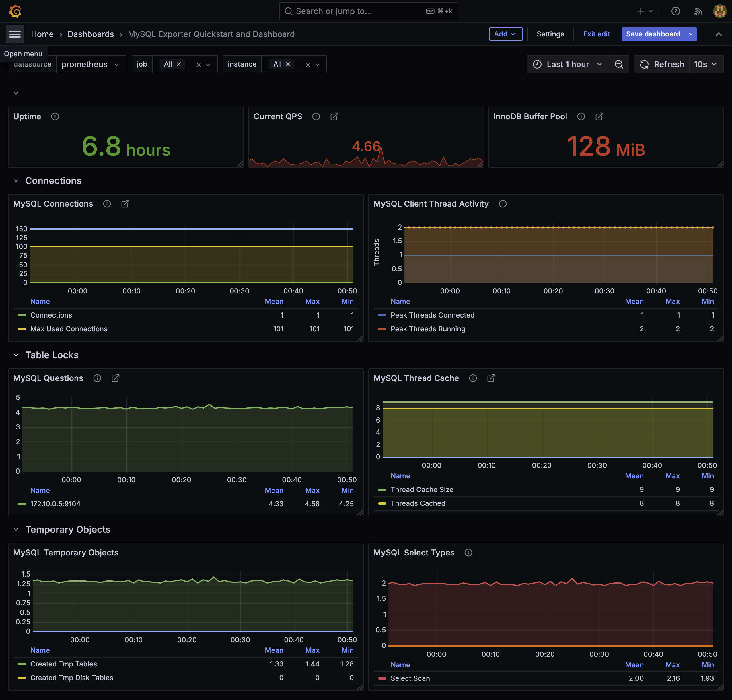
Task: Open the help question mark icon
Action: [675, 11]
